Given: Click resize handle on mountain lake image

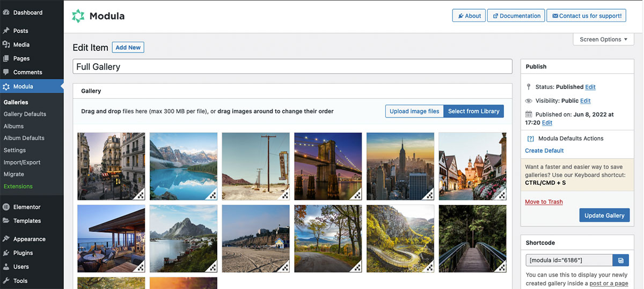Looking at the screenshot, I should click(x=213, y=195).
